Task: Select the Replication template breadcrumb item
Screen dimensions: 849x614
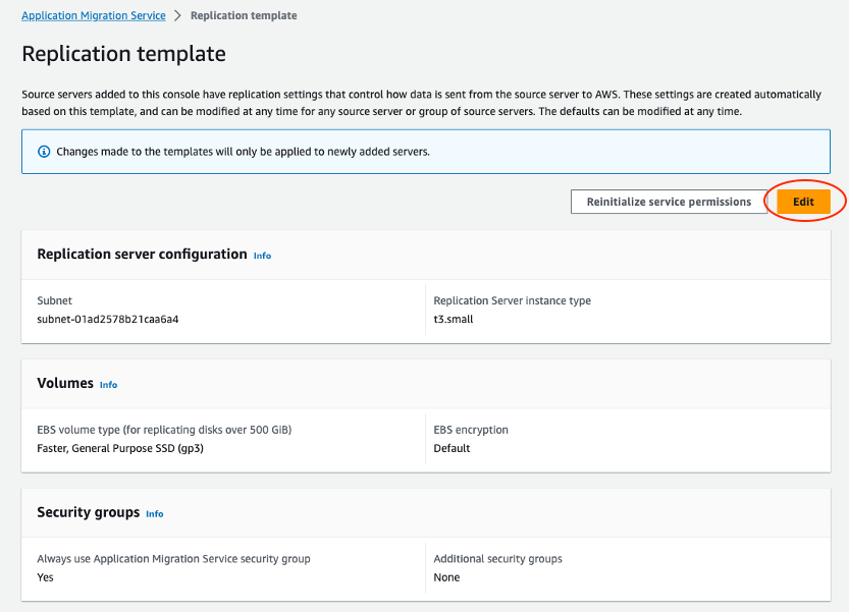Action: point(243,16)
